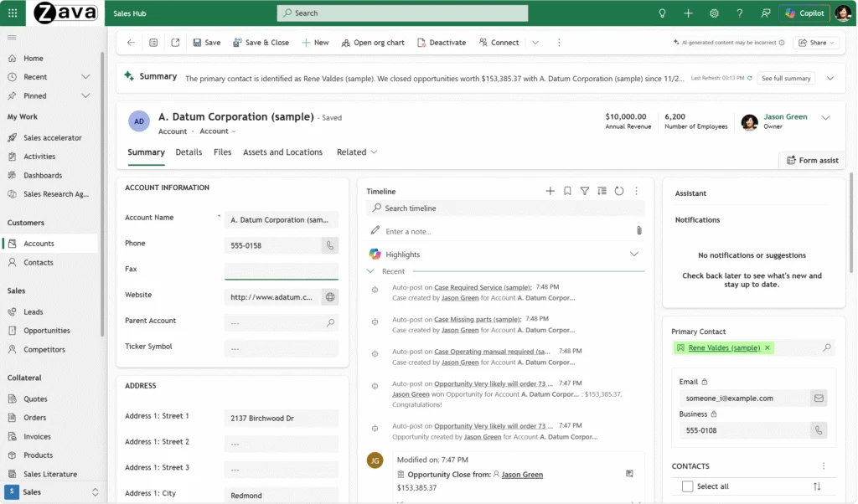The image size is (858, 504).
Task: Open the Rene Valdes (sample) contact link
Action: [x=724, y=347]
